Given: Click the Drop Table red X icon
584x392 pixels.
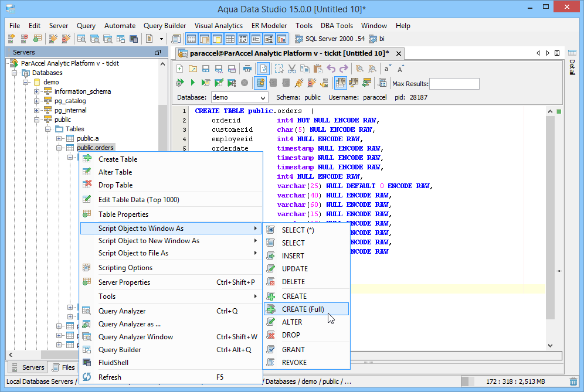Looking at the screenshot, I should (87, 184).
